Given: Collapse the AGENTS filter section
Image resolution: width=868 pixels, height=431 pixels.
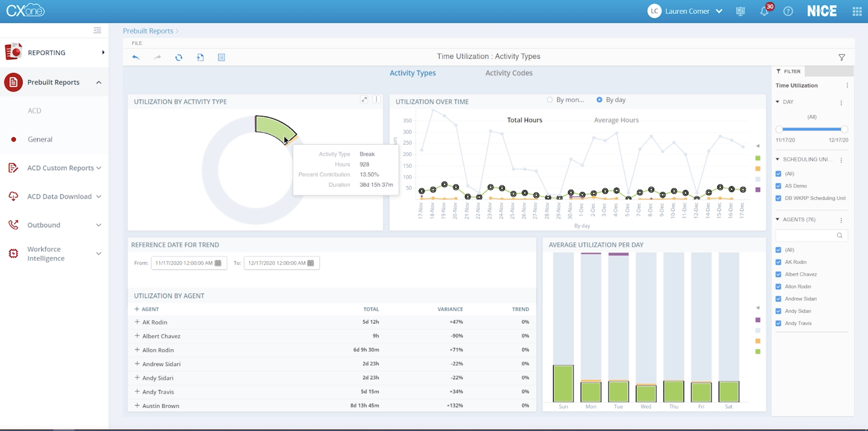Looking at the screenshot, I should tap(778, 219).
